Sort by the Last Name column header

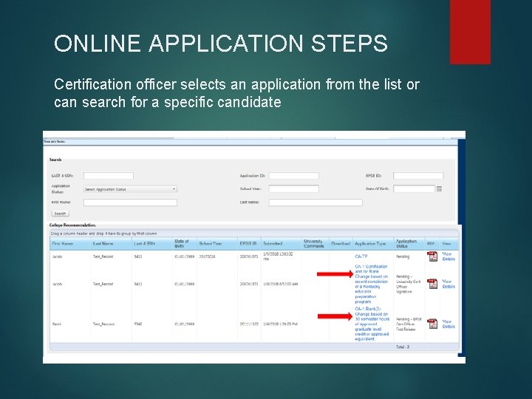click(111, 244)
